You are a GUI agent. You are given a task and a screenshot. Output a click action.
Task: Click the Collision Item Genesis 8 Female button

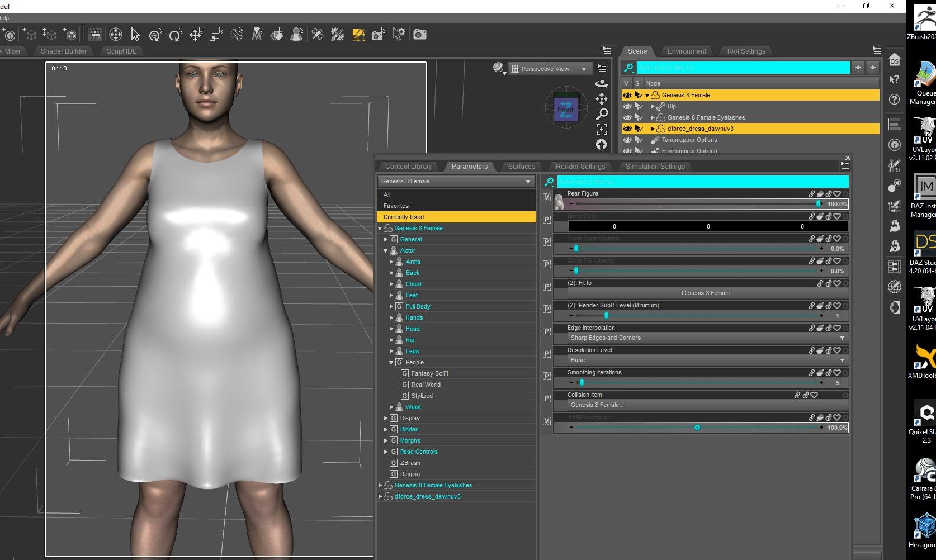pyautogui.click(x=707, y=405)
